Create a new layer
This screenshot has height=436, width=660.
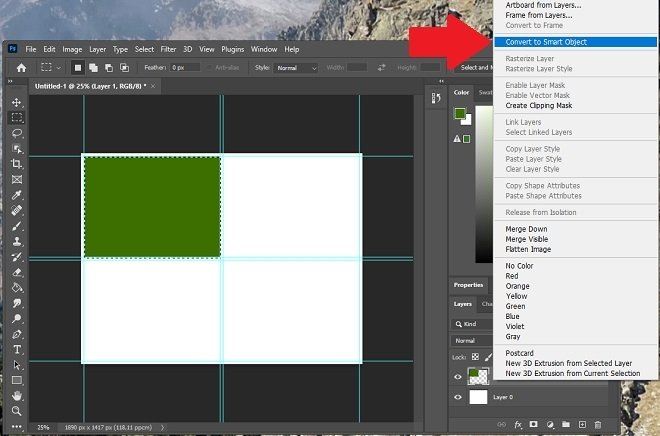point(582,424)
